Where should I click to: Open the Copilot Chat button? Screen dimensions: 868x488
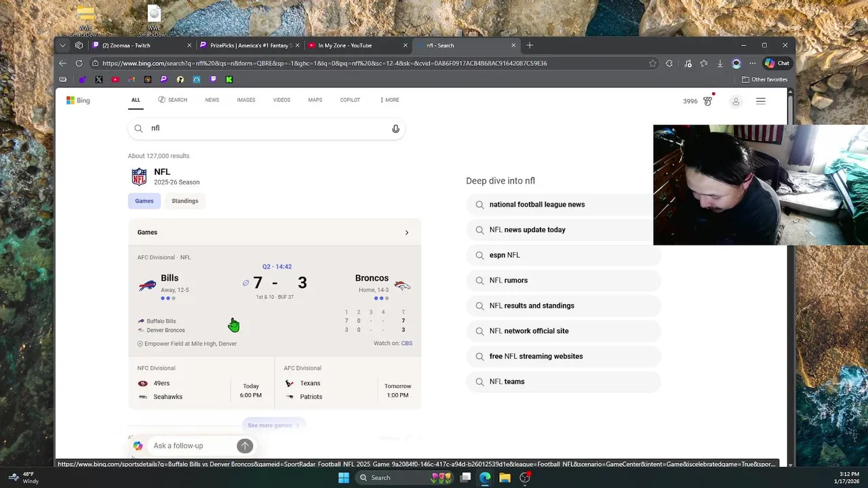[776, 63]
